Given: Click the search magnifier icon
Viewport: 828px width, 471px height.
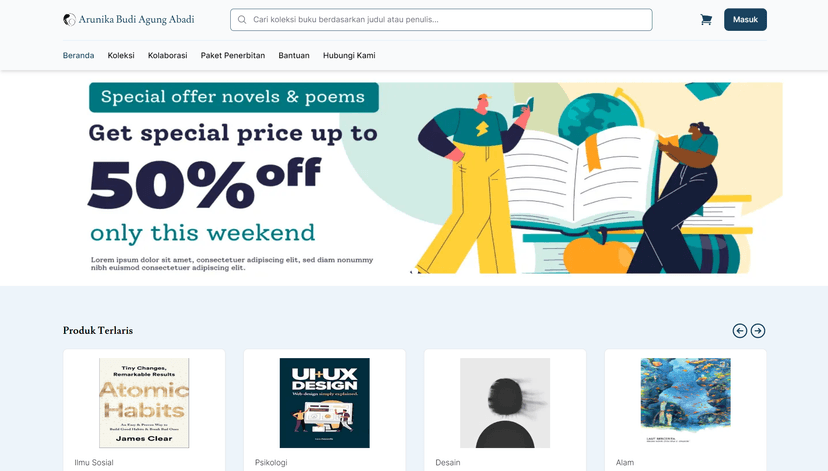Looking at the screenshot, I should pyautogui.click(x=242, y=20).
